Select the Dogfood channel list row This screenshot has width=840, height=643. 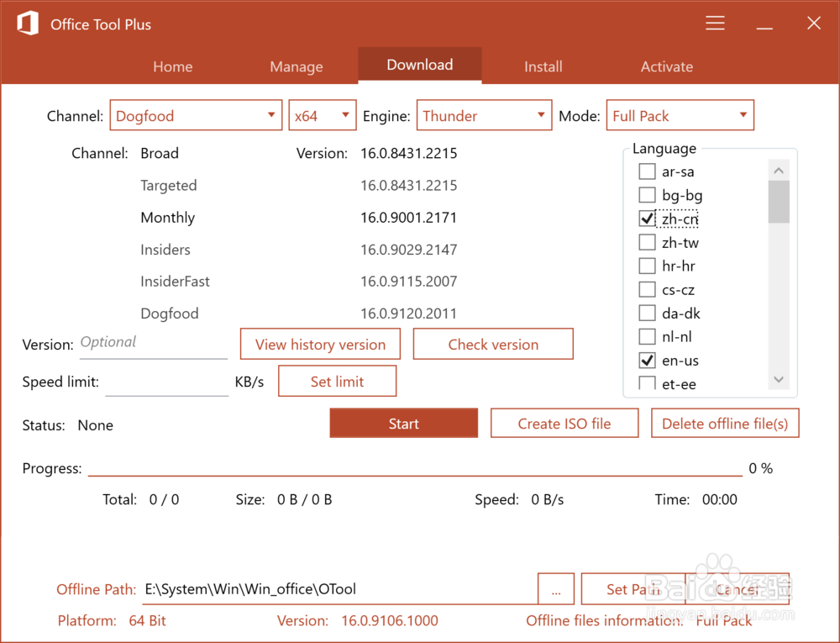[x=170, y=314]
